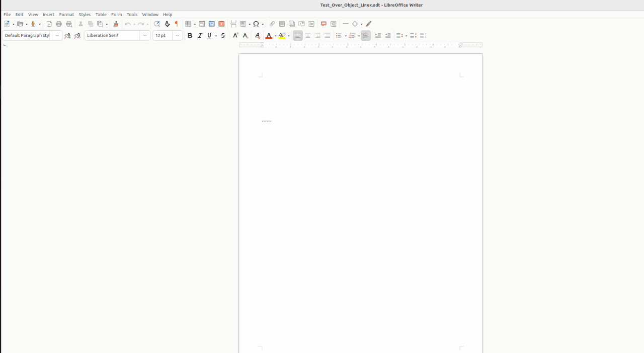The height and width of the screenshot is (353, 644).
Task: Insert a text box
Action: (x=221, y=24)
